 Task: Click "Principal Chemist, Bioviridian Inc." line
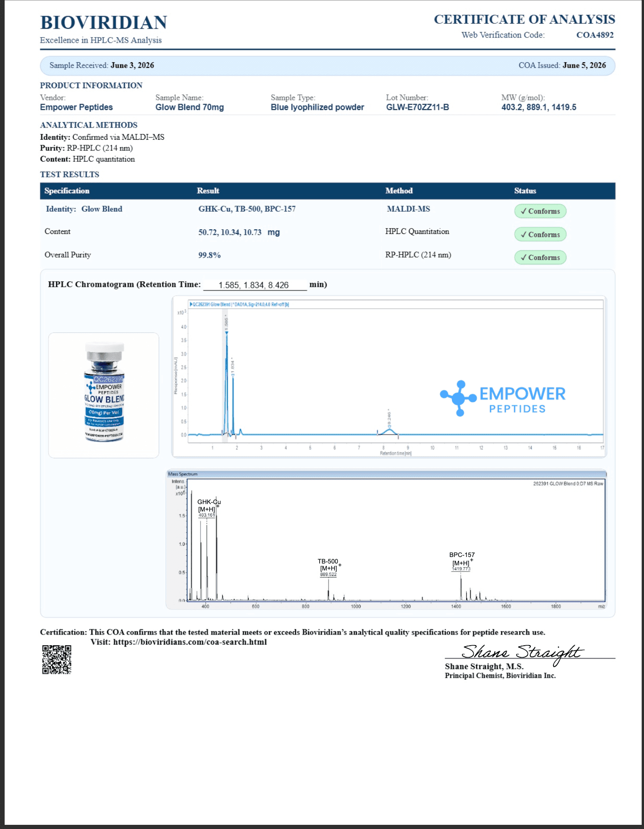point(500,676)
